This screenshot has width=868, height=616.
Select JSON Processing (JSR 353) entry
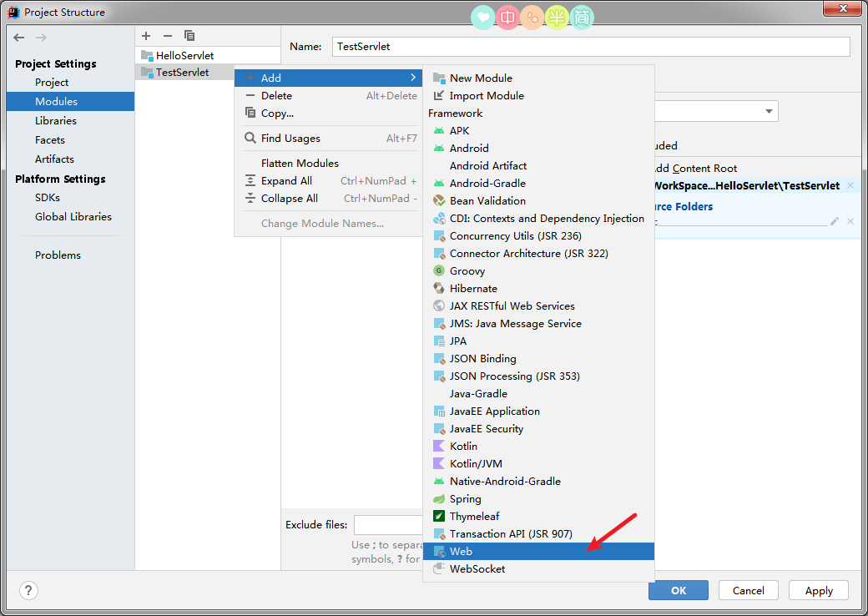(538, 376)
